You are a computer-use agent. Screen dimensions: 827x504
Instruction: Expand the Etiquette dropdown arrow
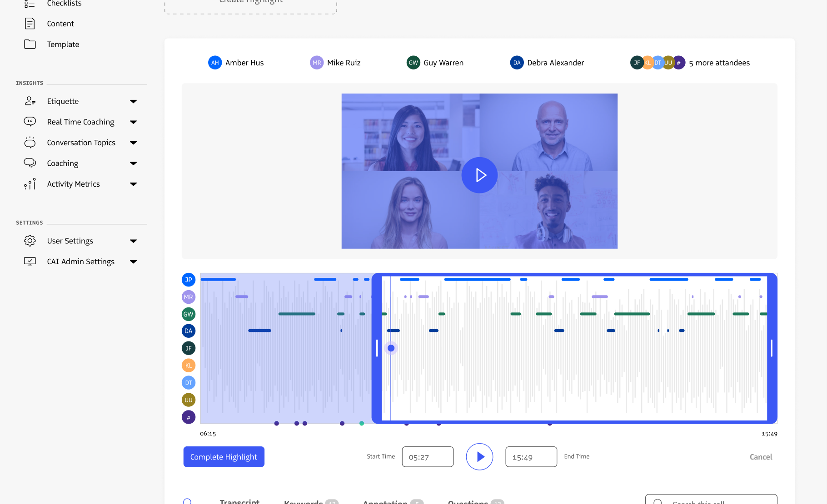click(x=133, y=101)
